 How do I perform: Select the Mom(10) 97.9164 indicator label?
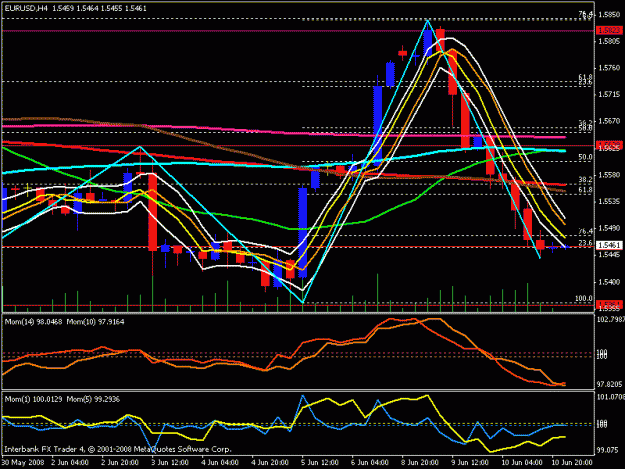95,322
